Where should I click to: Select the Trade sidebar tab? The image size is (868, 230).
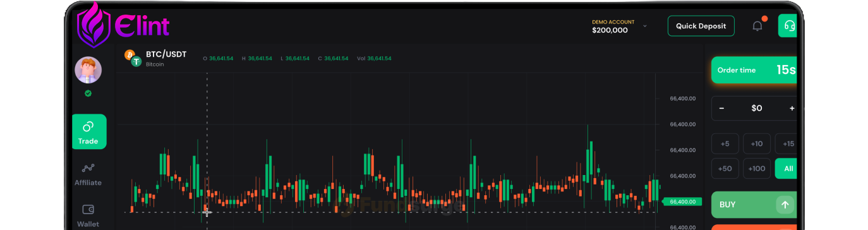click(89, 131)
